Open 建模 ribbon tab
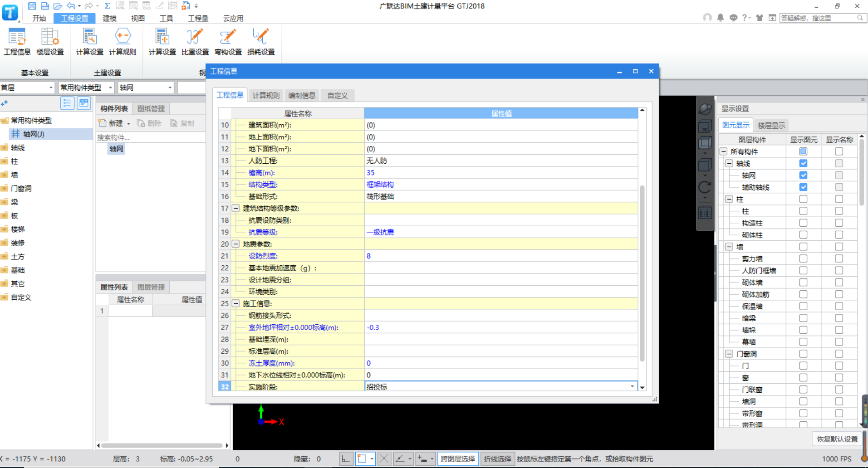The image size is (868, 468). pyautogui.click(x=109, y=18)
